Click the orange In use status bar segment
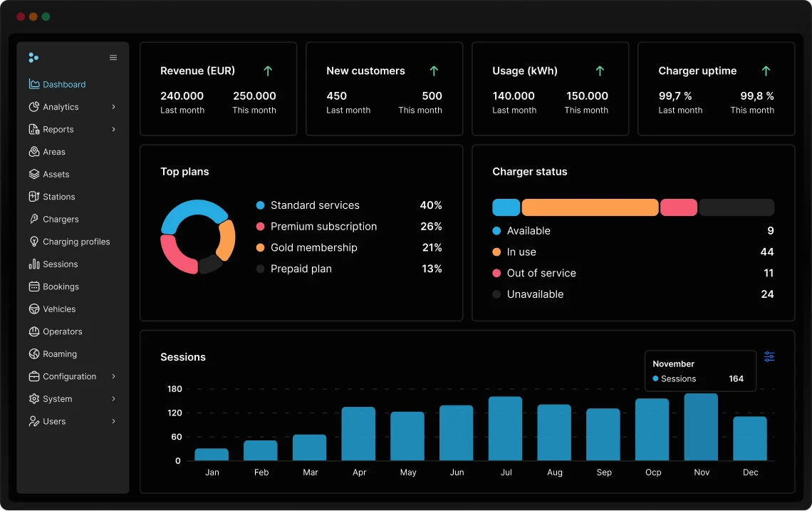 coord(590,207)
